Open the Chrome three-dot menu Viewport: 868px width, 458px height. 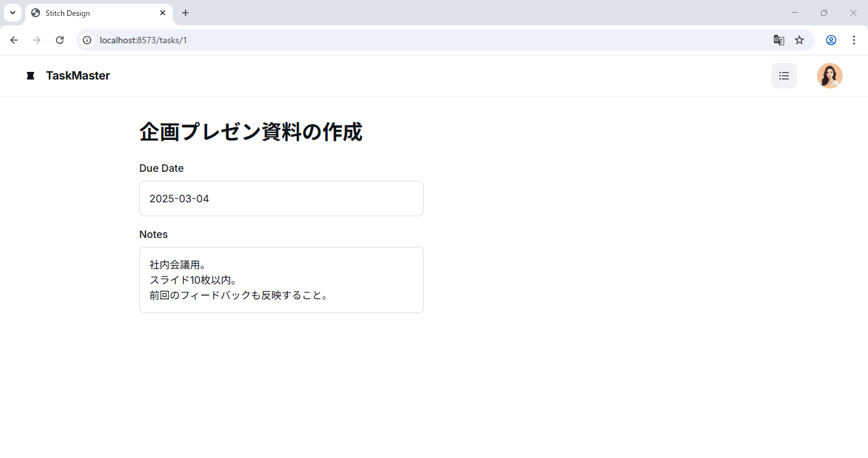pyautogui.click(x=854, y=40)
